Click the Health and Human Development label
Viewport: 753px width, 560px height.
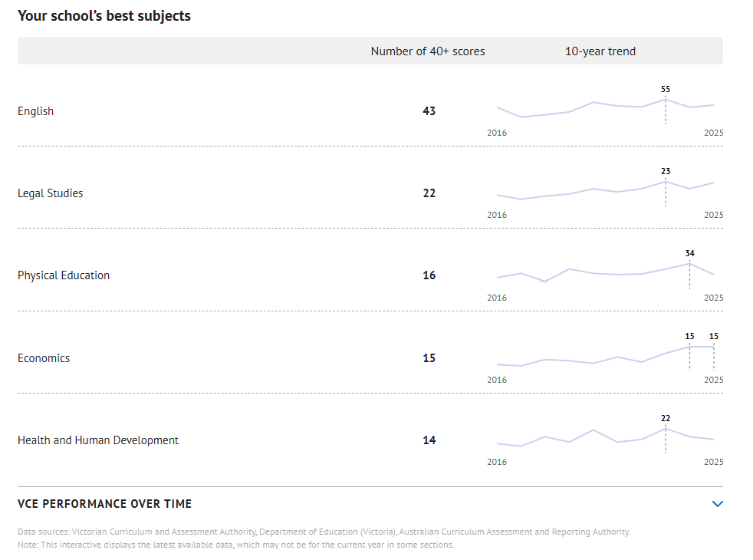[98, 440]
